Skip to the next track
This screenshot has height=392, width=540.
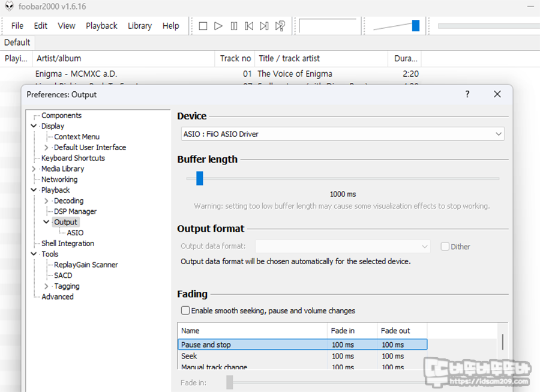(x=264, y=26)
